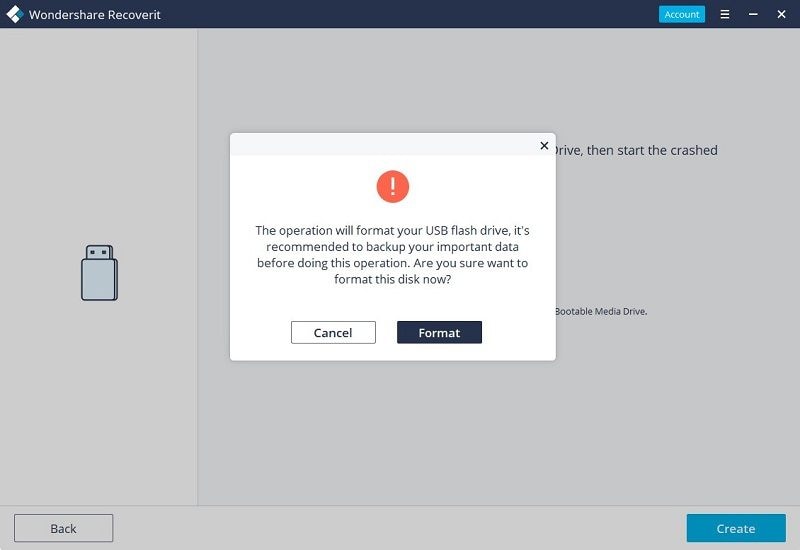Click the 'then start the crashed' text
This screenshot has width=800, height=550.
[652, 150]
